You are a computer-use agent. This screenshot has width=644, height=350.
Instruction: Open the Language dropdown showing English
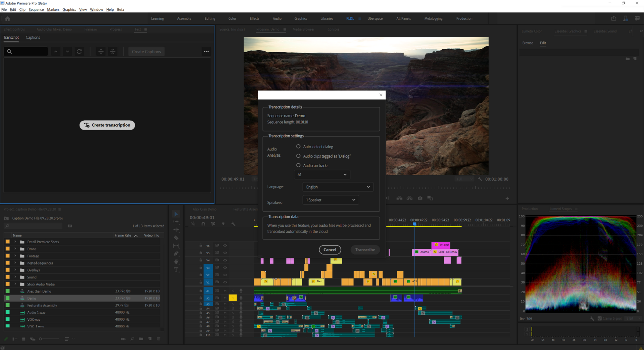pyautogui.click(x=337, y=187)
